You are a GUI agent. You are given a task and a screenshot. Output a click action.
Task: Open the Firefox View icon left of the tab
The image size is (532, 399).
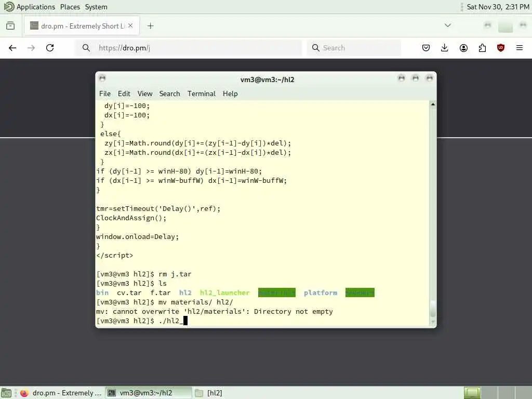pyautogui.click(x=10, y=26)
